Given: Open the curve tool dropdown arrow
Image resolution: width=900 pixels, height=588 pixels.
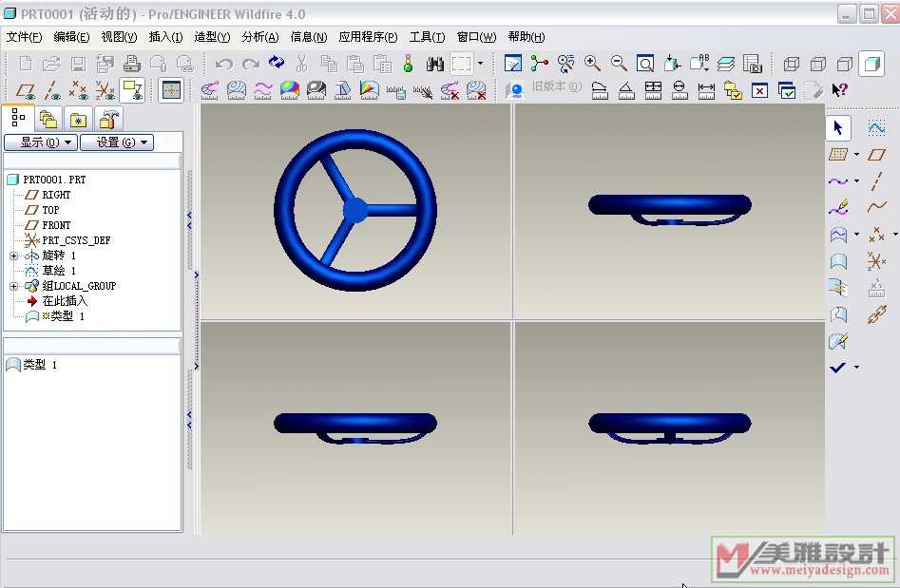Looking at the screenshot, I should (857, 180).
